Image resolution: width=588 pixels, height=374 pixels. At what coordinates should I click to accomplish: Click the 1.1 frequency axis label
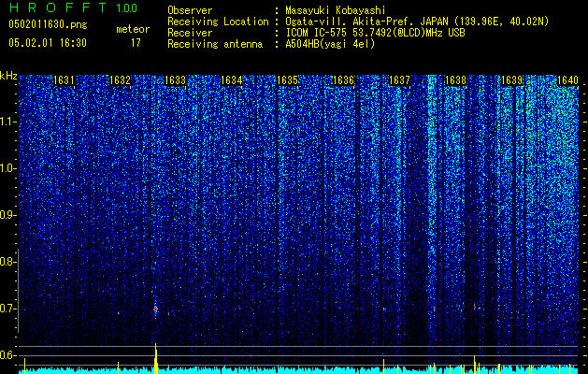click(x=7, y=122)
